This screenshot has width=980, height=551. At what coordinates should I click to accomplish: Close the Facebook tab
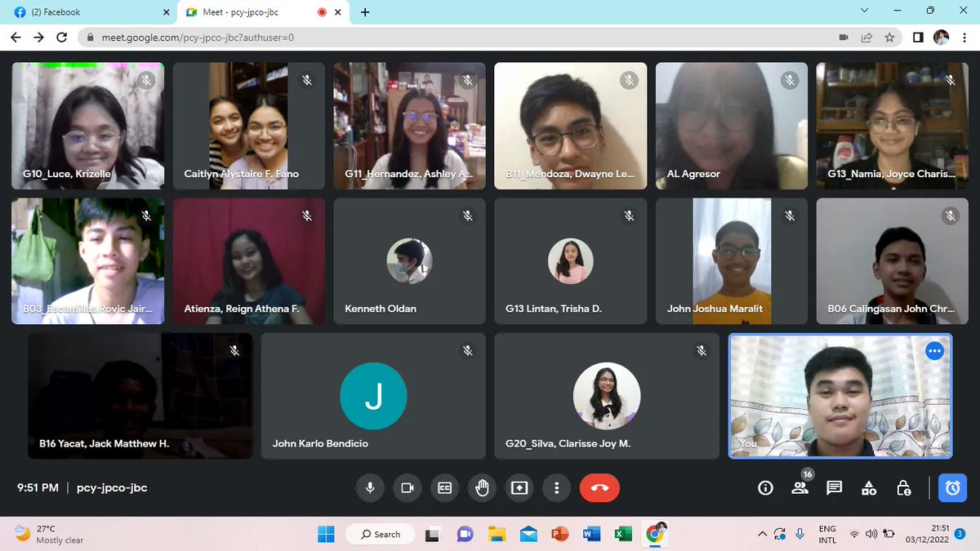point(166,12)
